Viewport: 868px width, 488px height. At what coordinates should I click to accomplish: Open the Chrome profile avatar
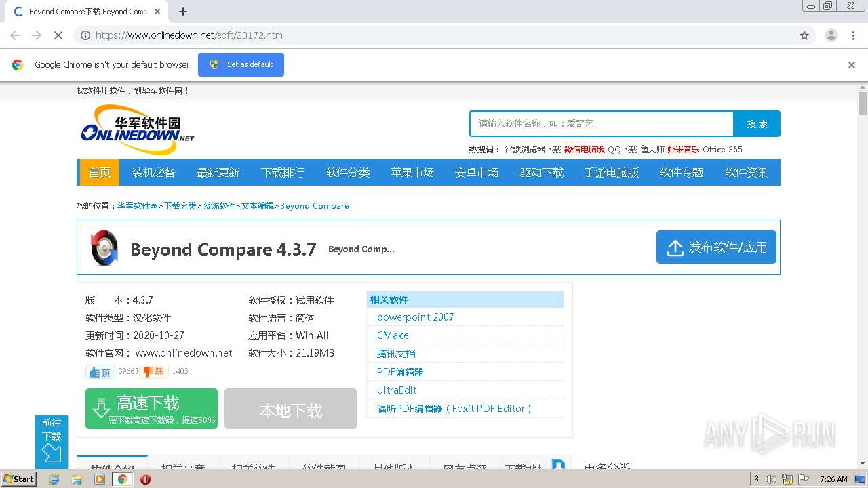[831, 35]
